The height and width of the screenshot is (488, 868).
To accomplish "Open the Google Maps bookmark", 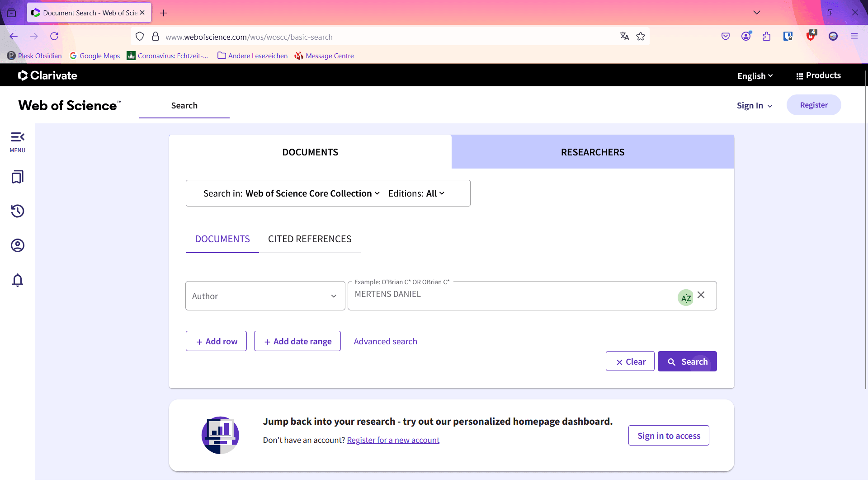I will pyautogui.click(x=94, y=56).
